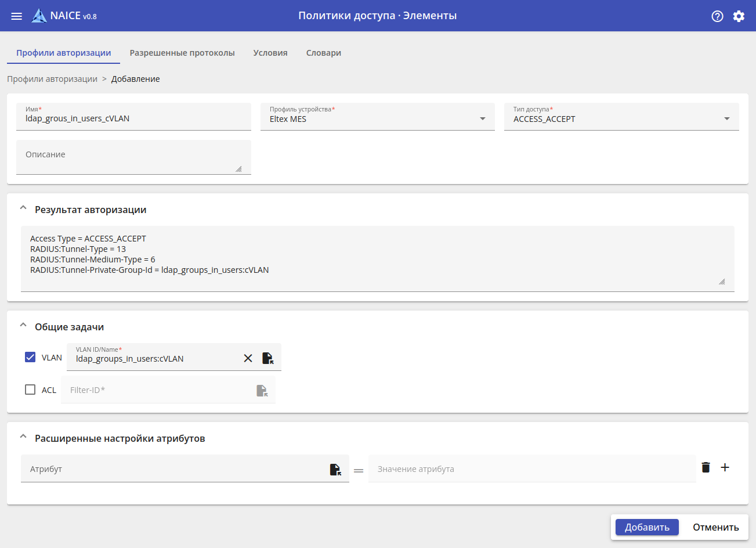
Task: Clear the VLAN ID/Name field value
Action: point(248,358)
